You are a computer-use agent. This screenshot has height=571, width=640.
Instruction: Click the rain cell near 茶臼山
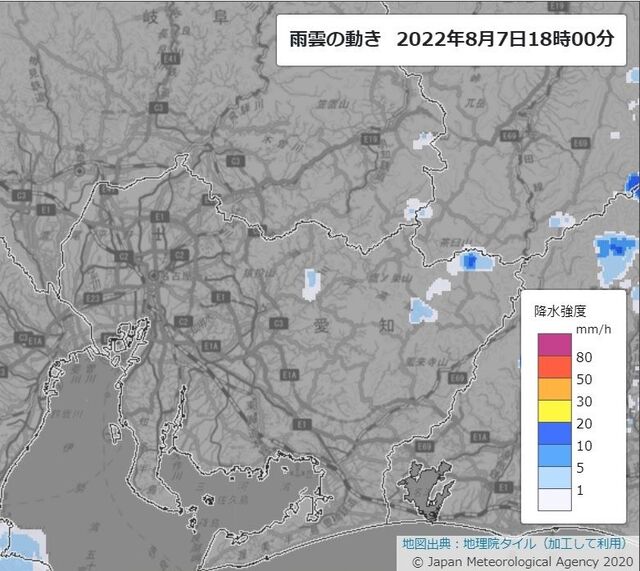[471, 260]
